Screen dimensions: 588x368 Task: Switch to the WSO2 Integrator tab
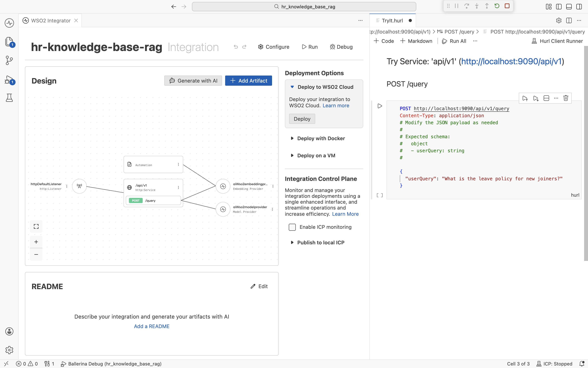coord(50,21)
